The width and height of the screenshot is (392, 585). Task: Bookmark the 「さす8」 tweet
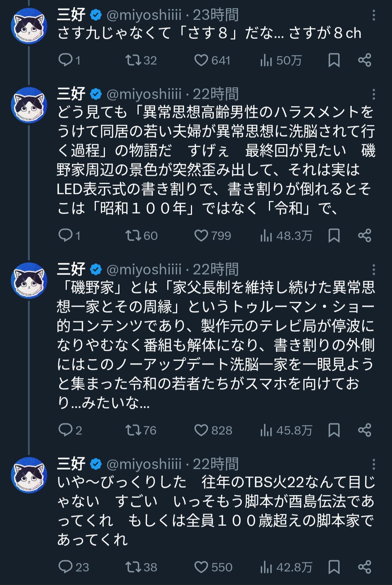(334, 60)
